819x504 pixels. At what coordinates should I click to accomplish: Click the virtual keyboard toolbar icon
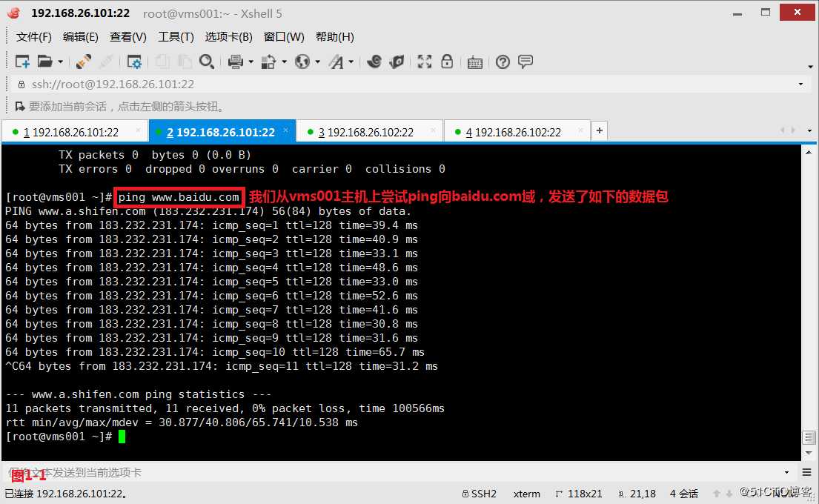point(475,62)
